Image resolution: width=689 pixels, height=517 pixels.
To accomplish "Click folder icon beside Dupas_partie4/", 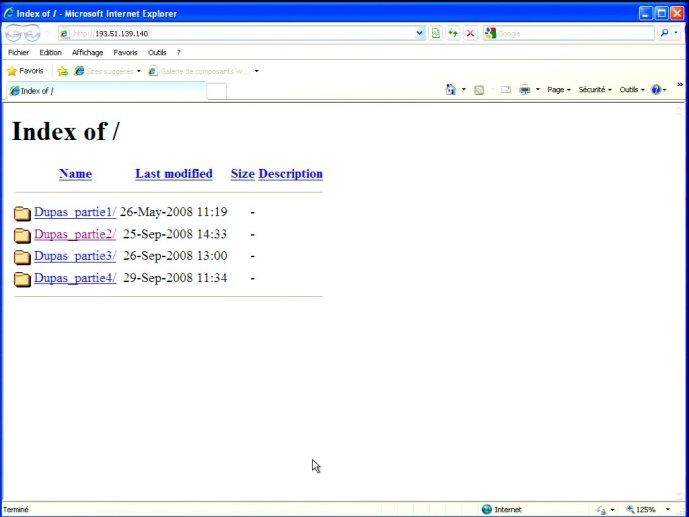I will point(22,279).
